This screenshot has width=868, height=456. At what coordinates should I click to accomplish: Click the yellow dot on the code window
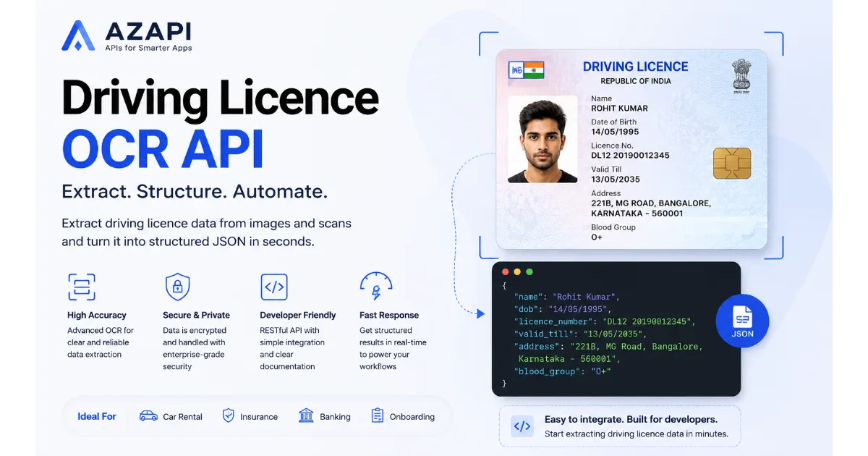point(517,272)
